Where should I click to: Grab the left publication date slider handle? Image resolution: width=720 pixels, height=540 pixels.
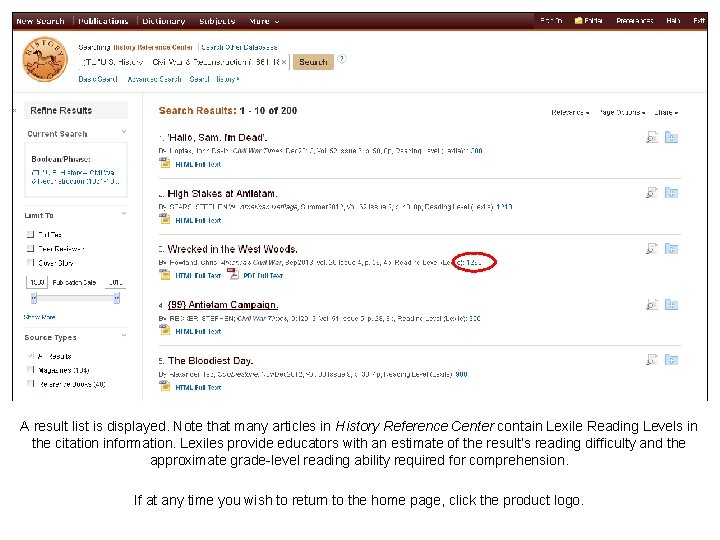(34, 298)
